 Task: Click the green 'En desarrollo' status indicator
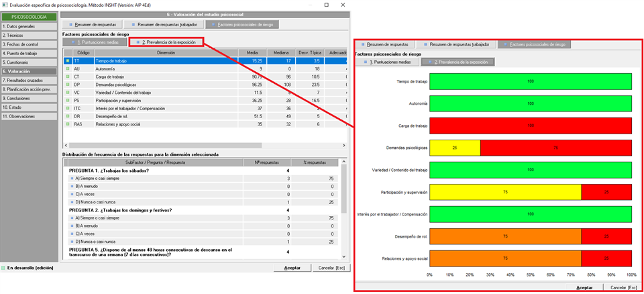coord(3,268)
